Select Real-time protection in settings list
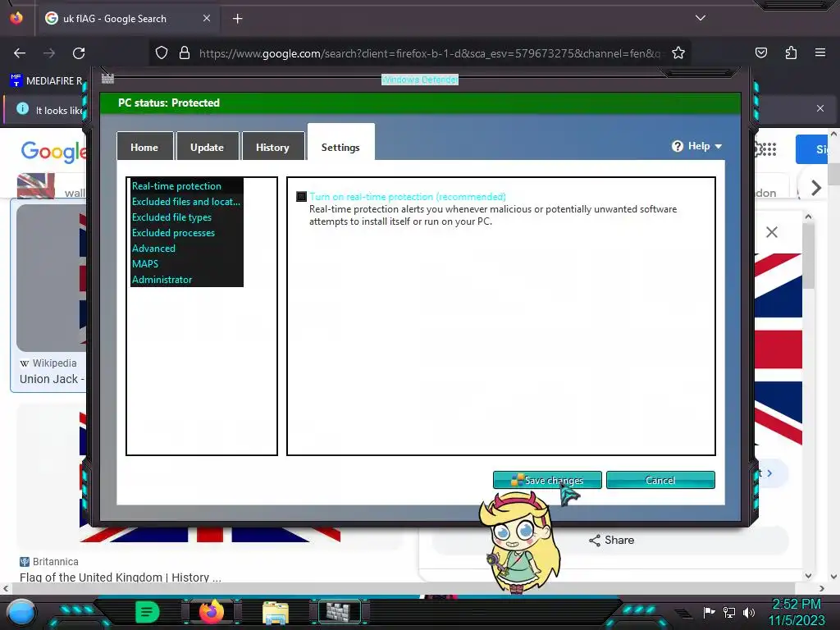This screenshot has height=630, width=840. [x=176, y=186]
